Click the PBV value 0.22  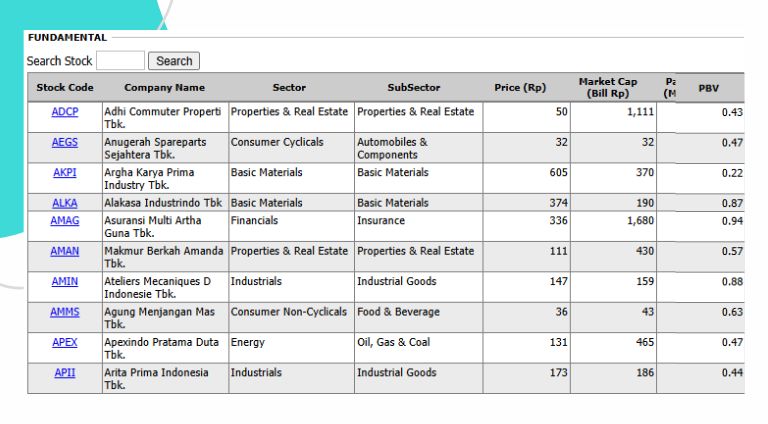(732, 173)
